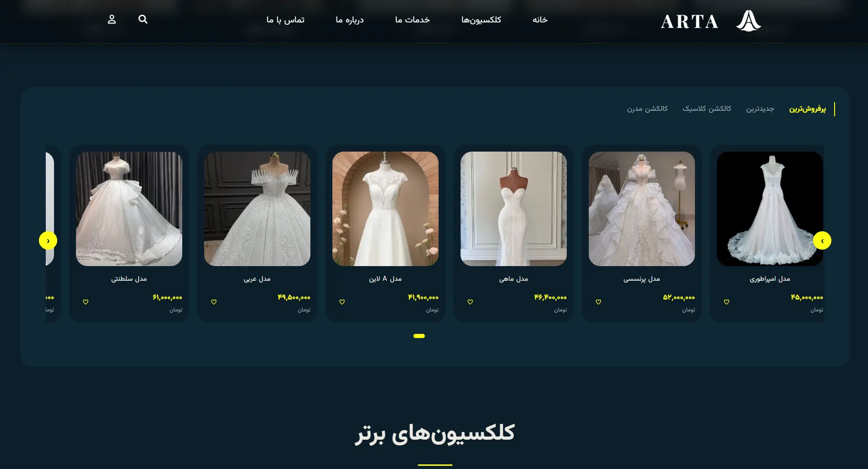This screenshot has width=868, height=469.
Task: Click the ۶۱,۰۰۰,۰۰۰ price
Action: [x=168, y=297]
